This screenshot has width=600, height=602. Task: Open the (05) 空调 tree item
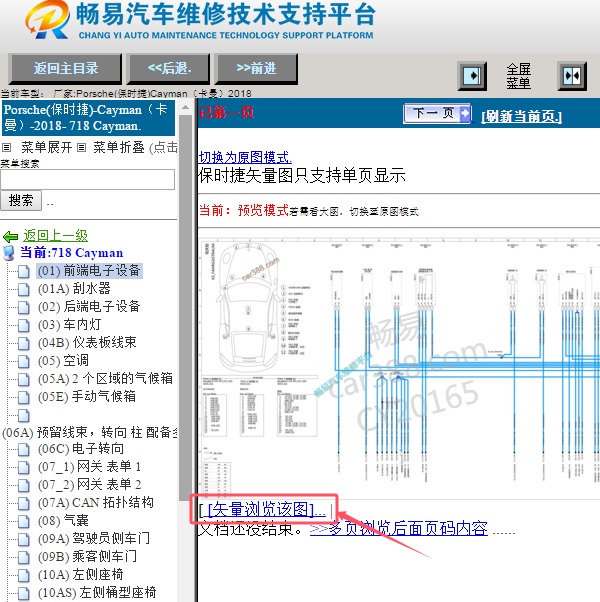pos(63,361)
